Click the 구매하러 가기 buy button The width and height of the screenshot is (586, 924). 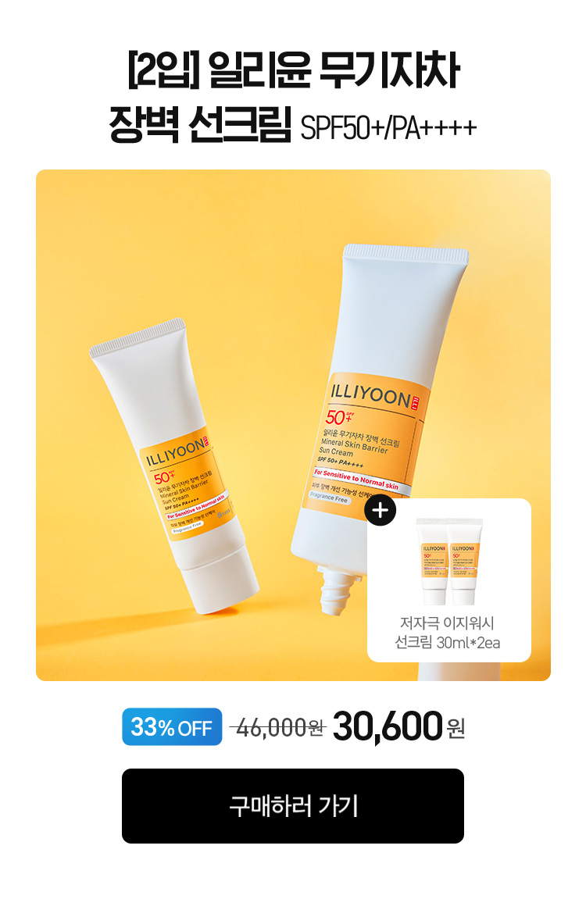tap(292, 805)
